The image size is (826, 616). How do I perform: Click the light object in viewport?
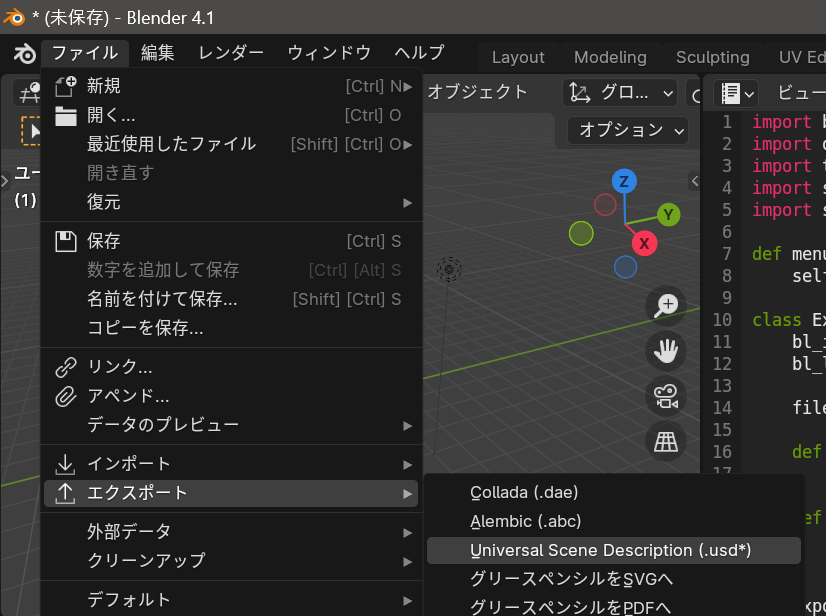(449, 269)
